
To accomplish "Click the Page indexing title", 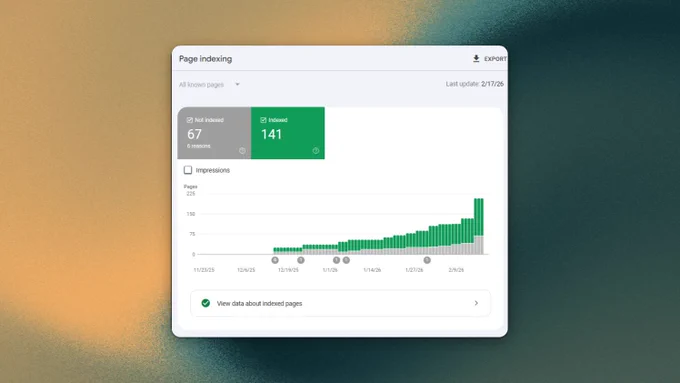I will (206, 59).
